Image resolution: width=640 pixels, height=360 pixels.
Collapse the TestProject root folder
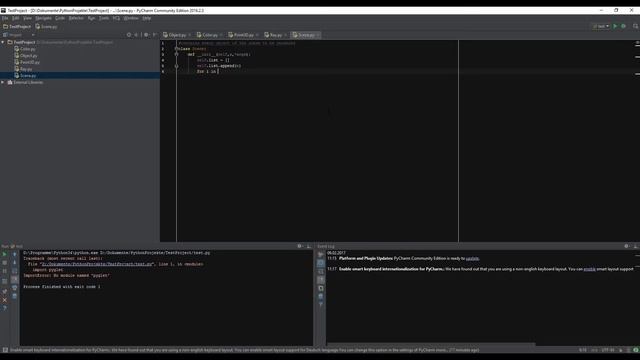(x=3, y=42)
